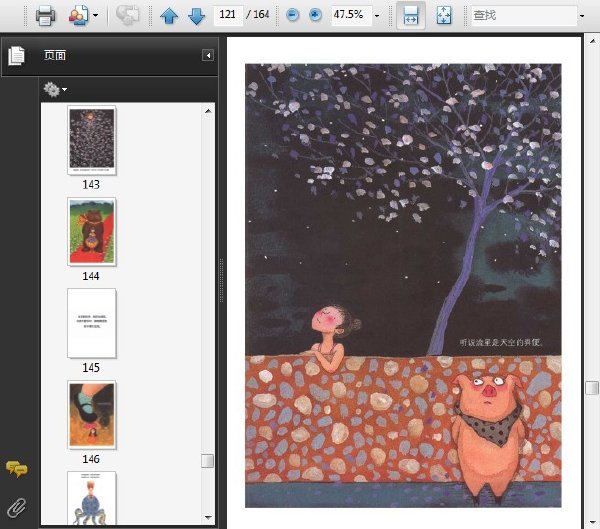Open the panel options gear menu
Viewport: 600px width, 529px height.
(55, 90)
